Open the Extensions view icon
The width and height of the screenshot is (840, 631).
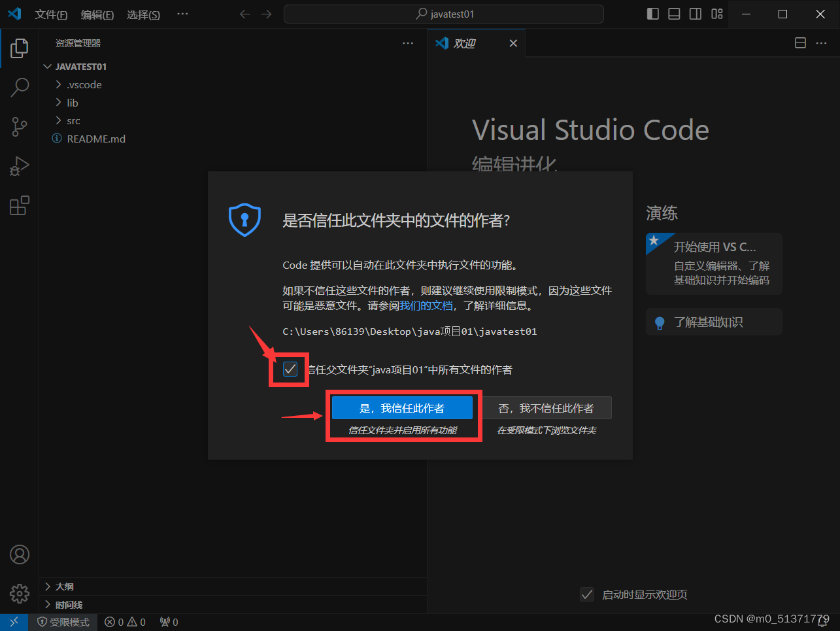(x=20, y=205)
